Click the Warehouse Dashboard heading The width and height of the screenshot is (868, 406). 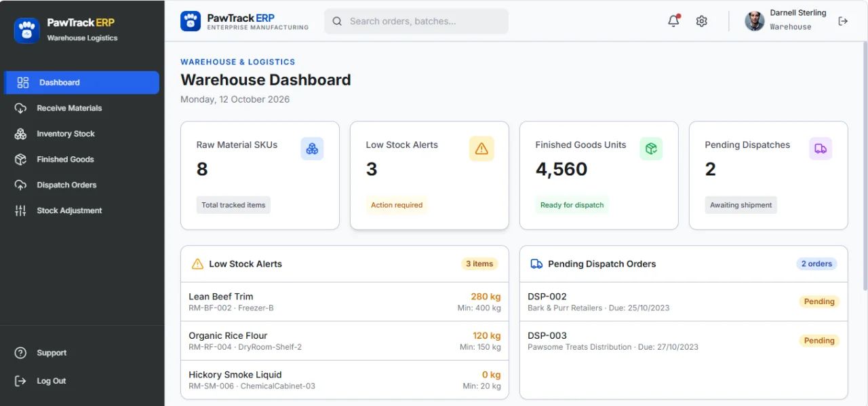(266, 80)
